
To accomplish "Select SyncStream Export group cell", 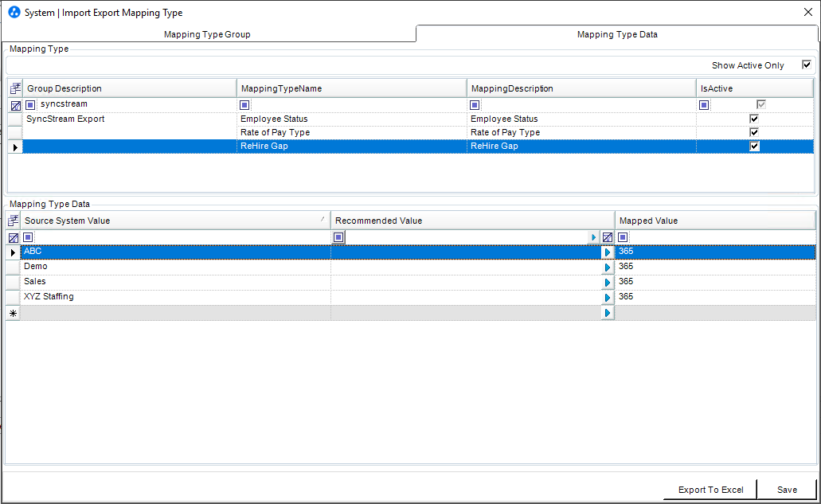I will (x=129, y=119).
